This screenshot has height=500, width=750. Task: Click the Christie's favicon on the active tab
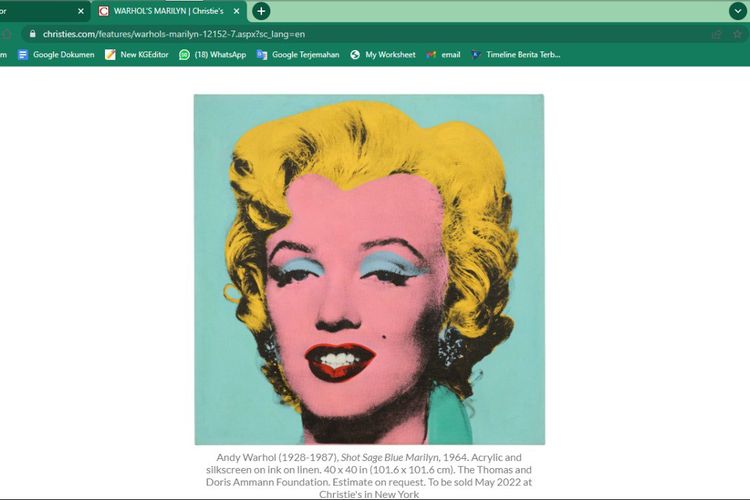point(104,11)
